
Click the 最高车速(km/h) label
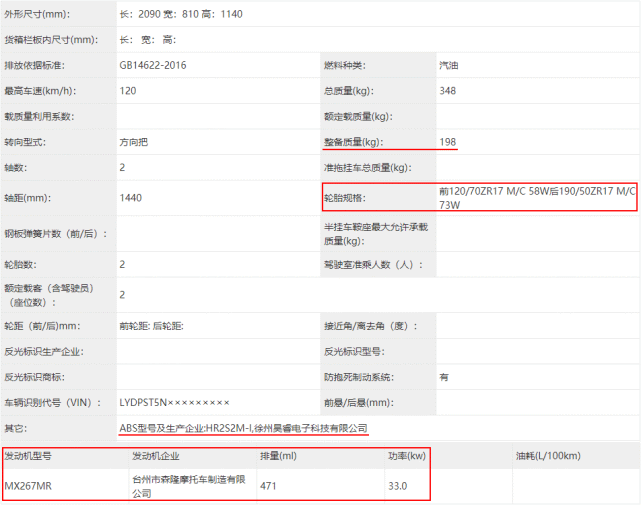pos(40,91)
